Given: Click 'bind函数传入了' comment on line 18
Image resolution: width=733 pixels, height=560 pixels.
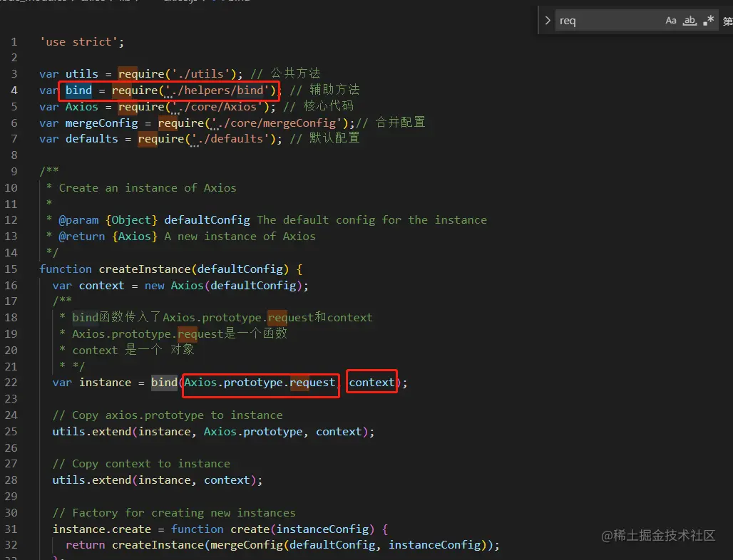Looking at the screenshot, I should click(x=117, y=317).
